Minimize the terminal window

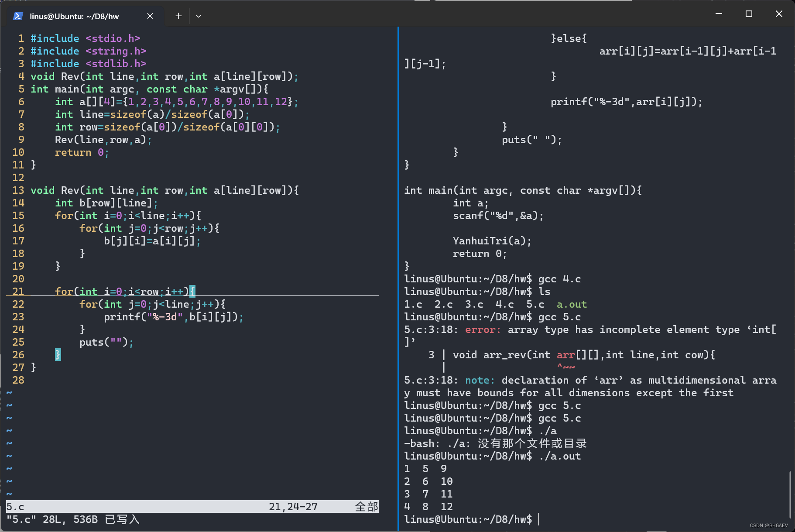tap(719, 14)
